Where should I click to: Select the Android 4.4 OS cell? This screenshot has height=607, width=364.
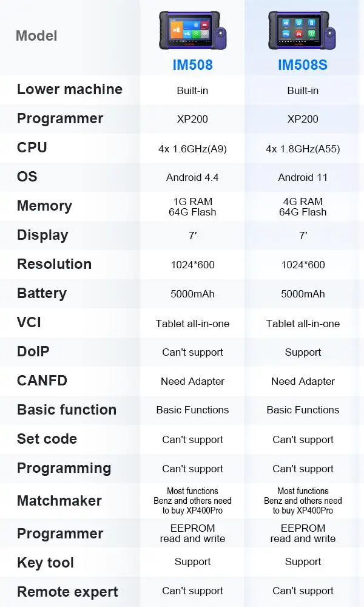pos(192,178)
